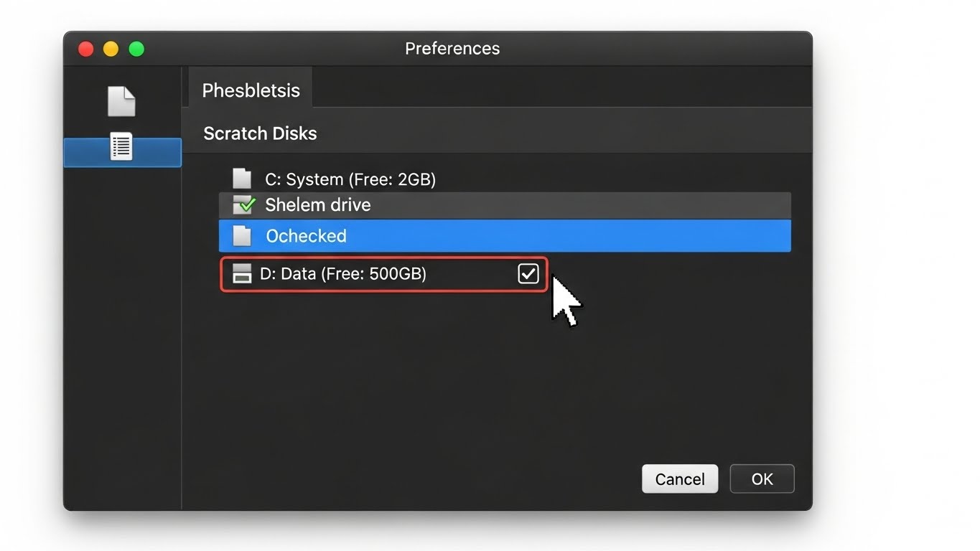980x551 pixels.
Task: Select the Shelem drive row label
Action: (318, 205)
